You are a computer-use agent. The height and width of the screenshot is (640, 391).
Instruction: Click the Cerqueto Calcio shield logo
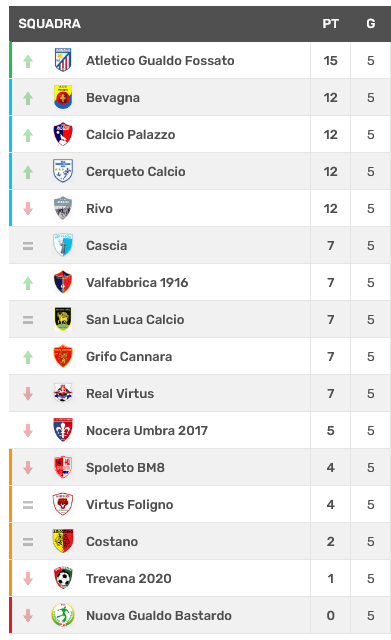(63, 171)
